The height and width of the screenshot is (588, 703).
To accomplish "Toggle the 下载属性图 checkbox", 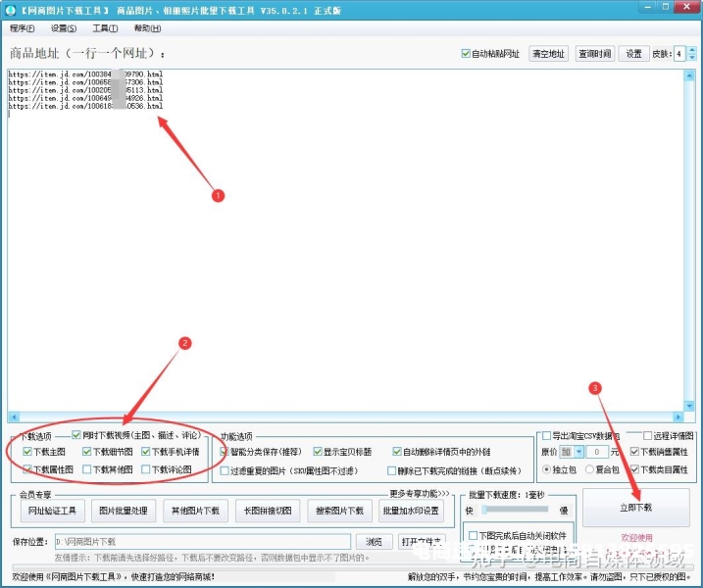I will pos(27,469).
